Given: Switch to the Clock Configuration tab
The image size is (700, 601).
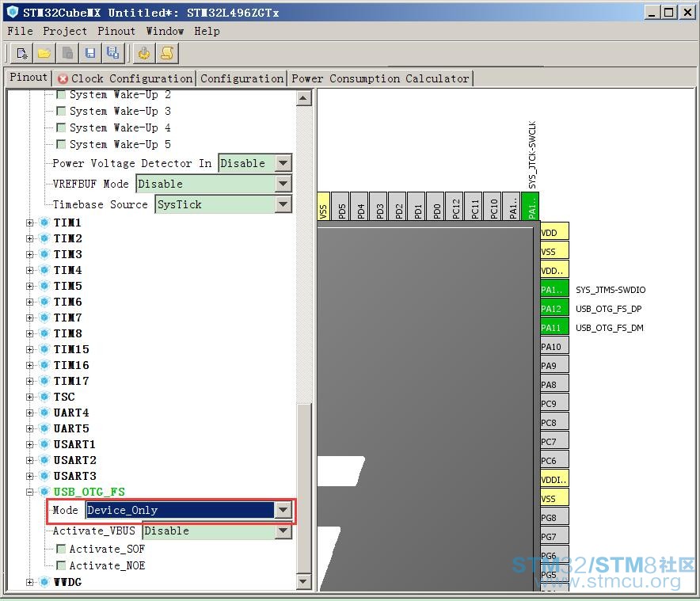Looking at the screenshot, I should coord(125,78).
